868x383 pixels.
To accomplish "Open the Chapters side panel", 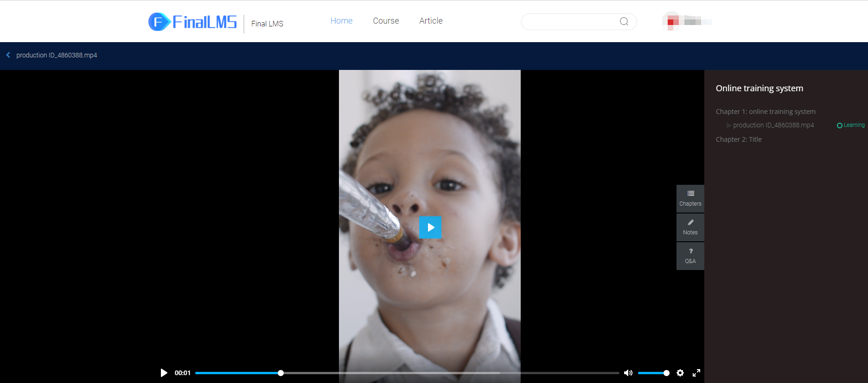I will point(690,199).
